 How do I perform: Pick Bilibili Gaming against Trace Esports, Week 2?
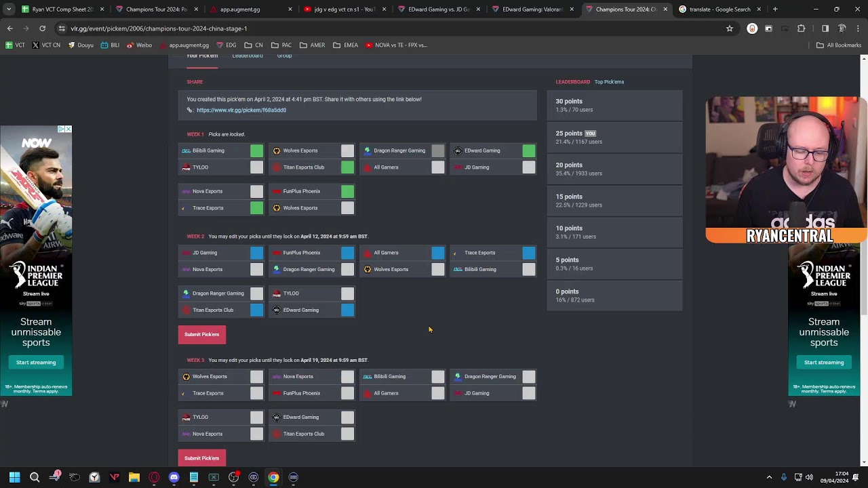[529, 270]
